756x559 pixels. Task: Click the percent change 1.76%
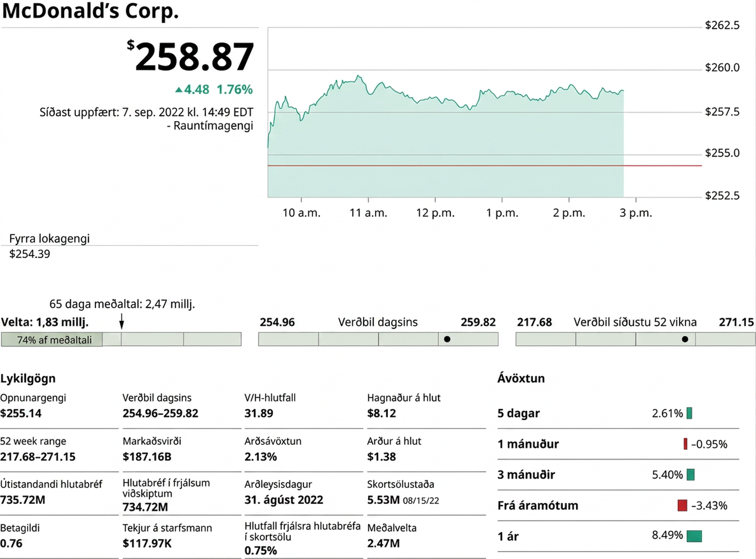[235, 90]
